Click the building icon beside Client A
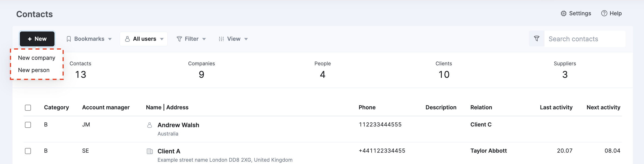The height and width of the screenshot is (164, 644). tap(150, 151)
